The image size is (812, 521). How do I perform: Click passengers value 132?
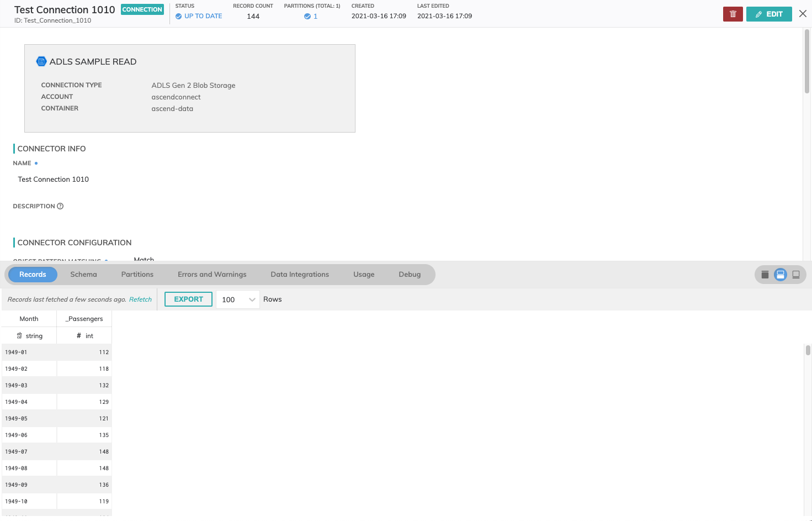(x=104, y=385)
